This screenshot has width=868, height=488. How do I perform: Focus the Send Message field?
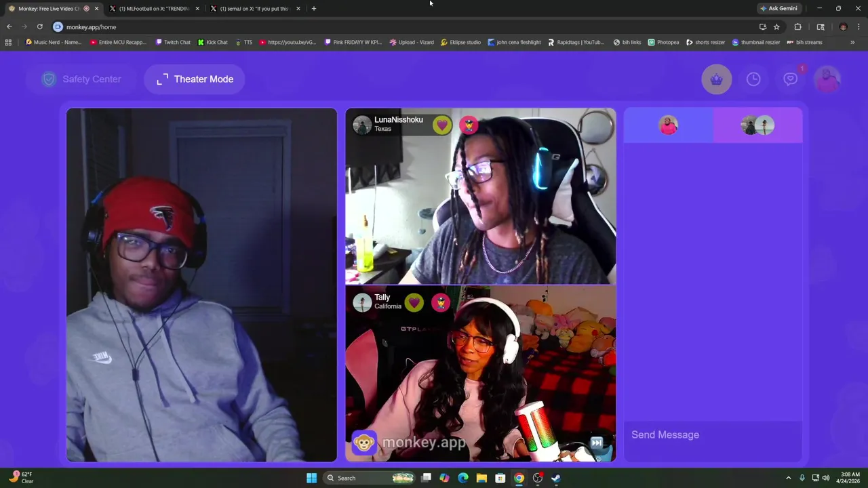pos(713,435)
